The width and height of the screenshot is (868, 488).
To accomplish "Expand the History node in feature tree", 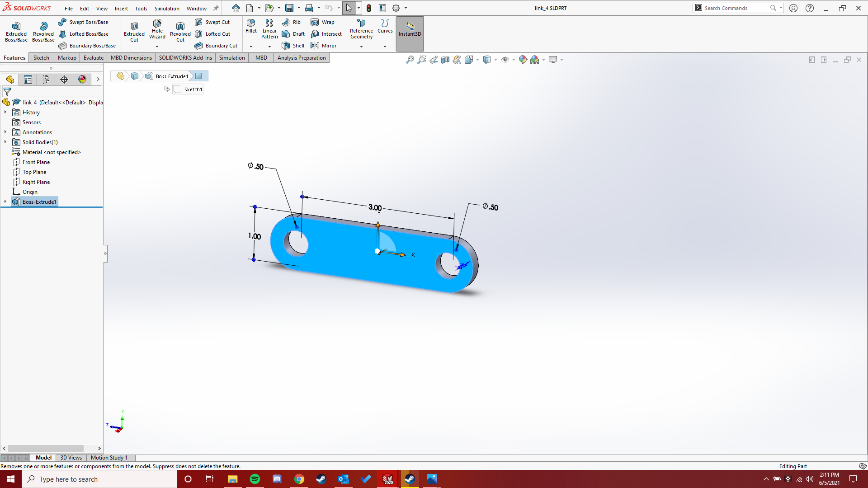I will 5,112.
